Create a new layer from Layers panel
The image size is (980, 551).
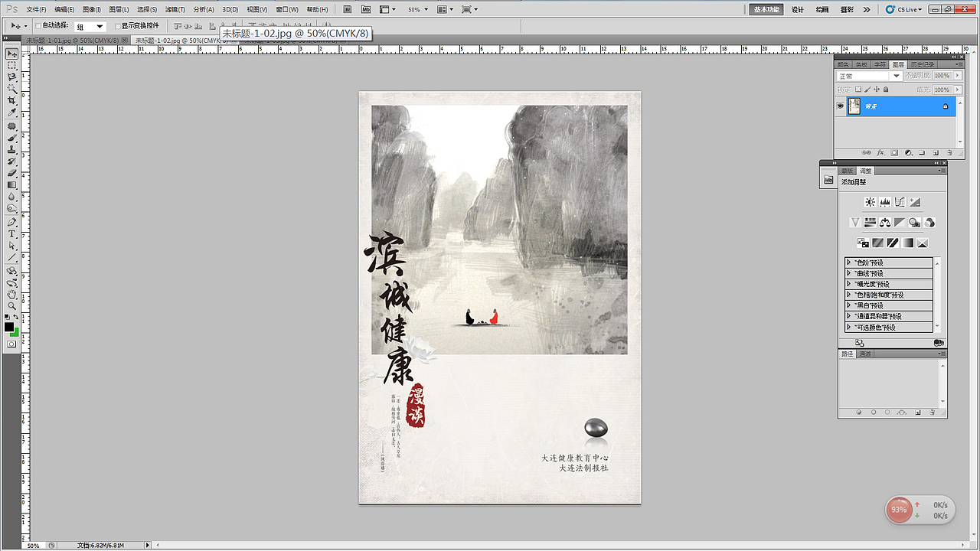pos(936,153)
